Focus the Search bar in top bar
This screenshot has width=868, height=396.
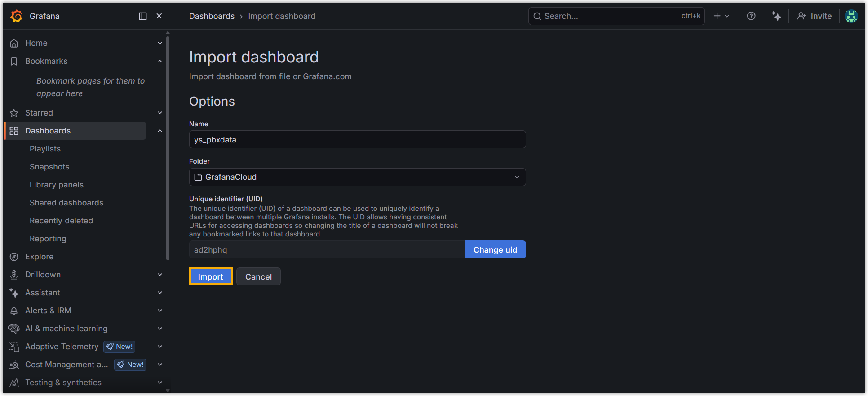[616, 16]
